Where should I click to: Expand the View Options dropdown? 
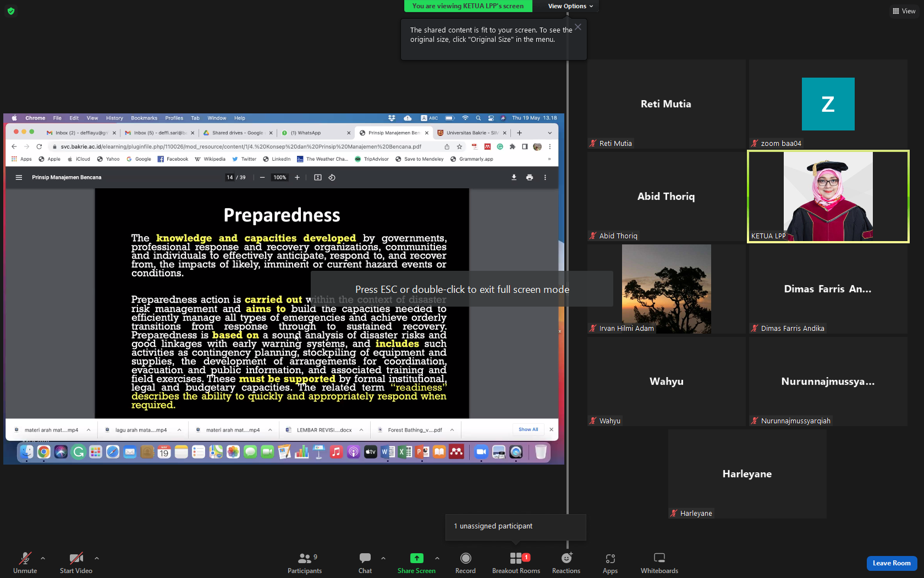(570, 6)
